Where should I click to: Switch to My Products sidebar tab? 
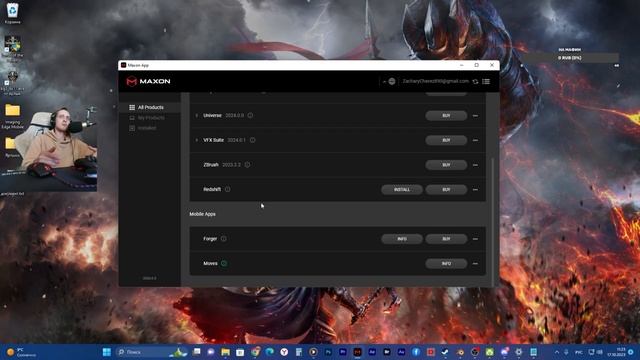click(x=150, y=118)
